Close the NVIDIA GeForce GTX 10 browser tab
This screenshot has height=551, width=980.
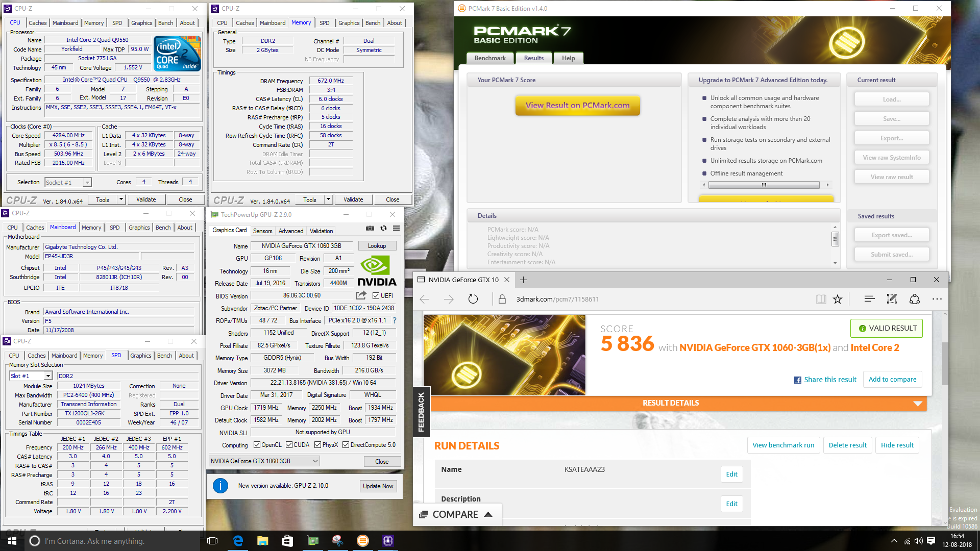pos(507,280)
